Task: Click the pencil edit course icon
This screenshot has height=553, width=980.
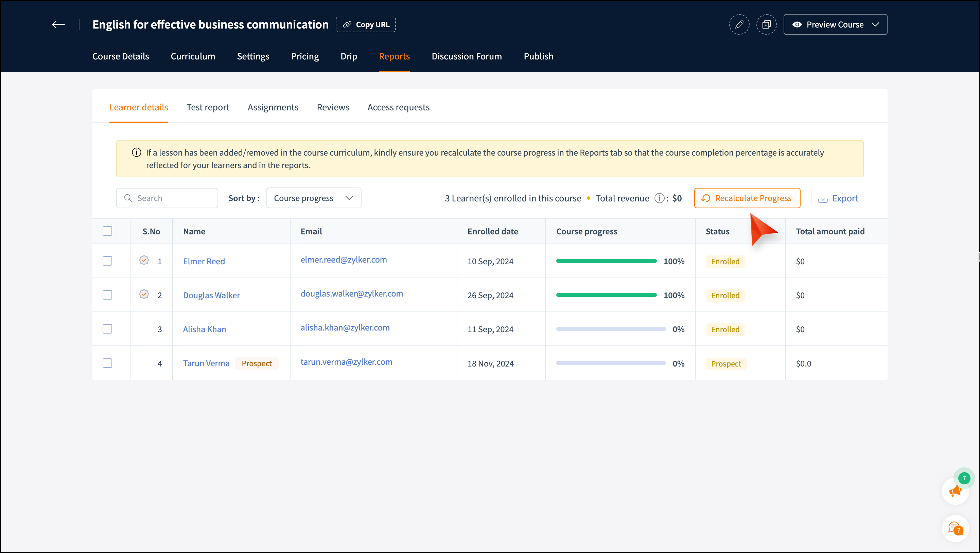Action: (739, 25)
